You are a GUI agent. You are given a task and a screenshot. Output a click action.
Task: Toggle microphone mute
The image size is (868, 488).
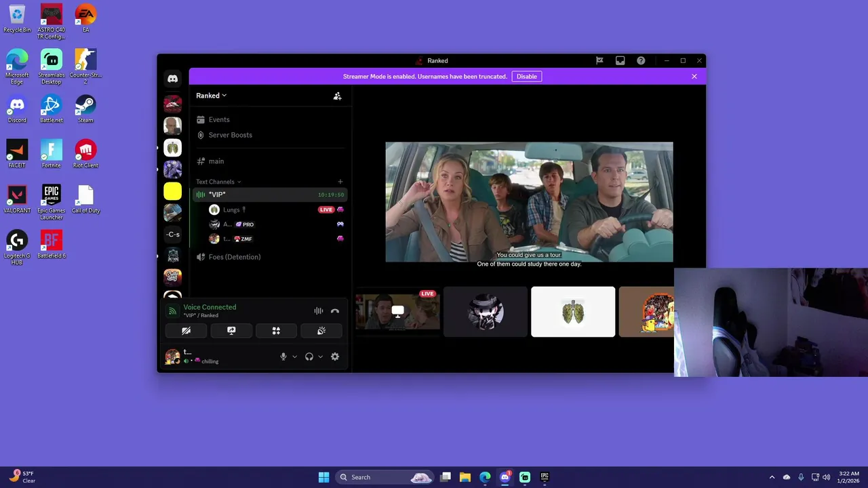(283, 357)
